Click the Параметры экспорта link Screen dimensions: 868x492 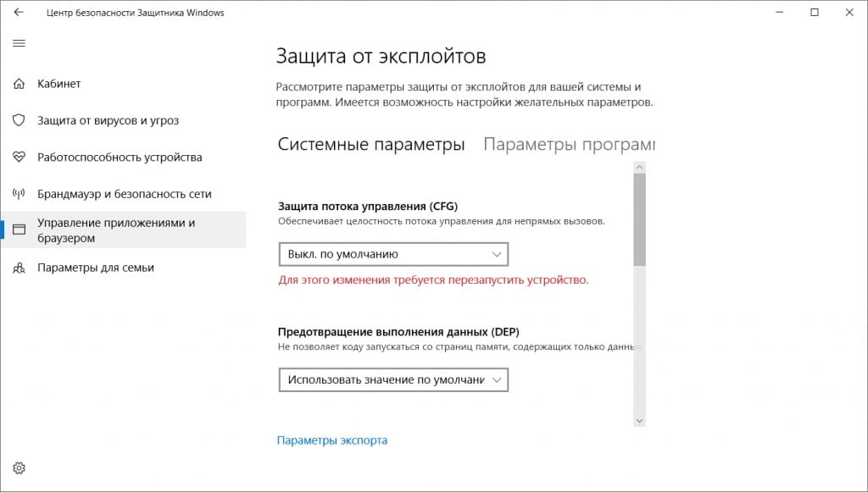pyautogui.click(x=332, y=440)
